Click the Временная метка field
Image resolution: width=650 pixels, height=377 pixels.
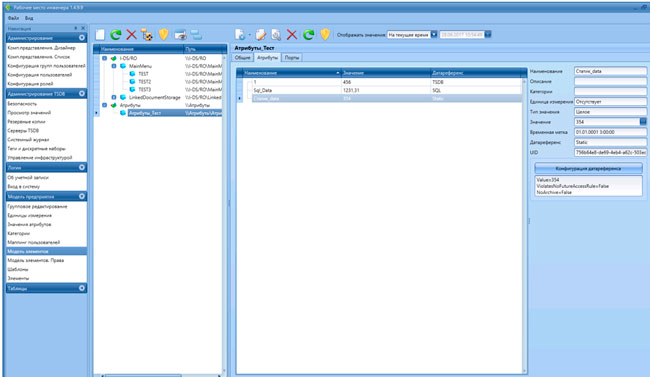pyautogui.click(x=610, y=132)
